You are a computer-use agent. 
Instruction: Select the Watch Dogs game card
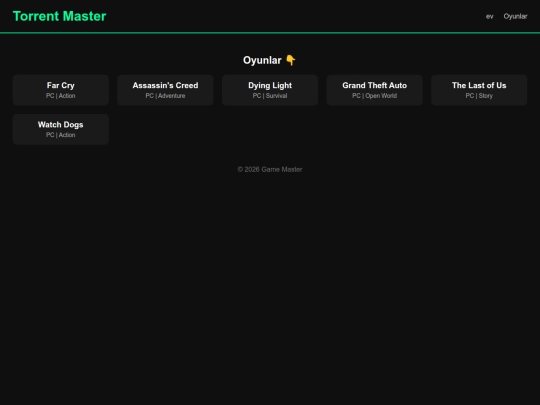tap(61, 129)
